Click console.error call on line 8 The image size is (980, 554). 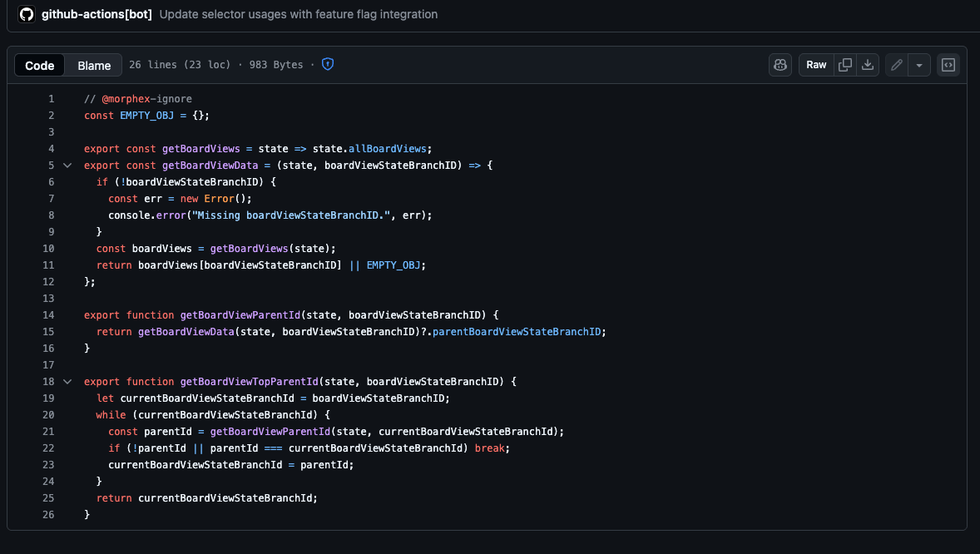click(x=147, y=215)
